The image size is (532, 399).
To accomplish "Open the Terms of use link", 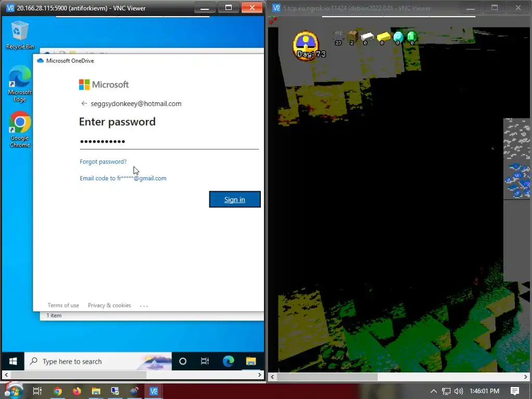I will click(x=63, y=305).
